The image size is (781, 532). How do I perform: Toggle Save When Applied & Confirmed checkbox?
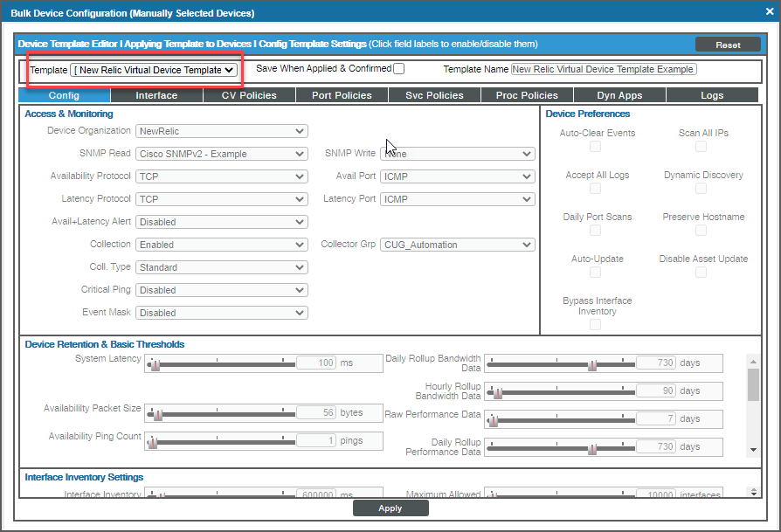point(399,69)
